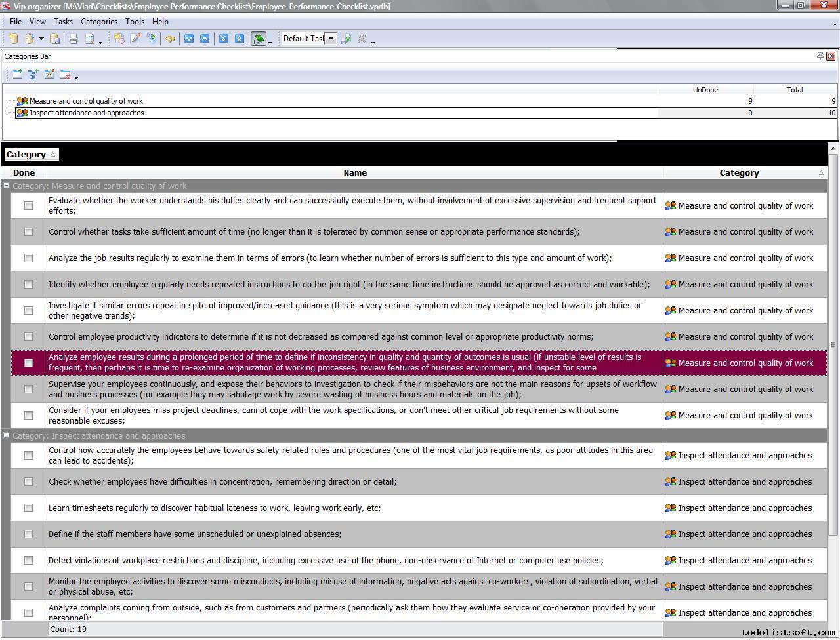Open the Categories menu

click(x=98, y=22)
